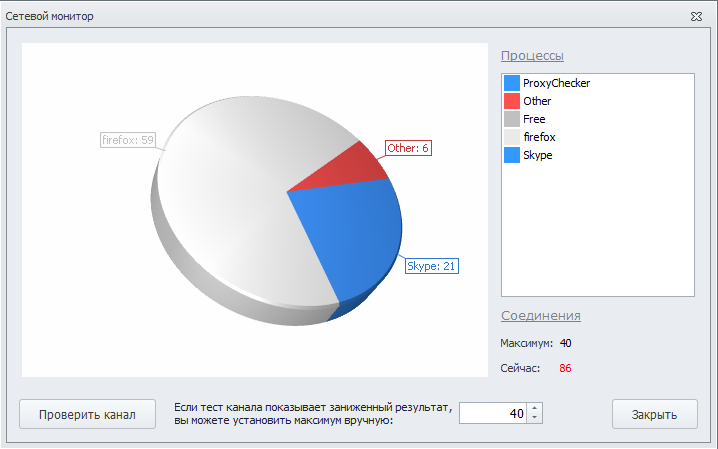Click the Skype: 21 chart label
Image resolution: width=718 pixels, height=449 pixels.
coord(431,266)
